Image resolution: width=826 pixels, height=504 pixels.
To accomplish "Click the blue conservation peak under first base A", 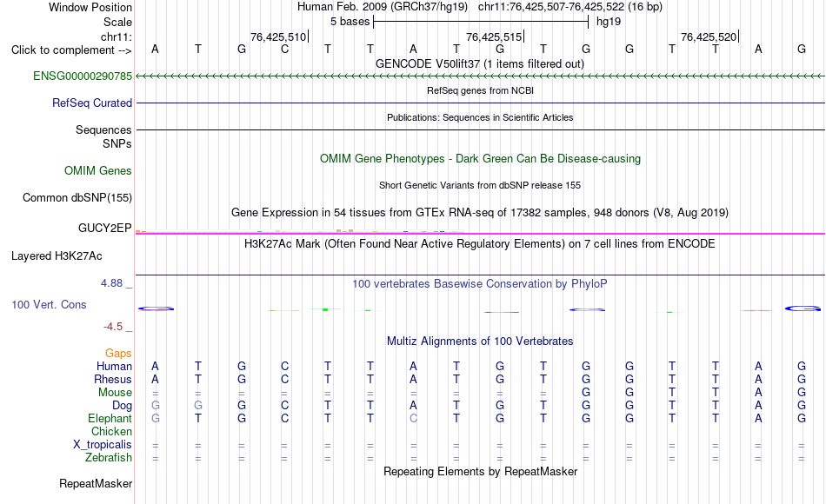I will (x=156, y=308).
